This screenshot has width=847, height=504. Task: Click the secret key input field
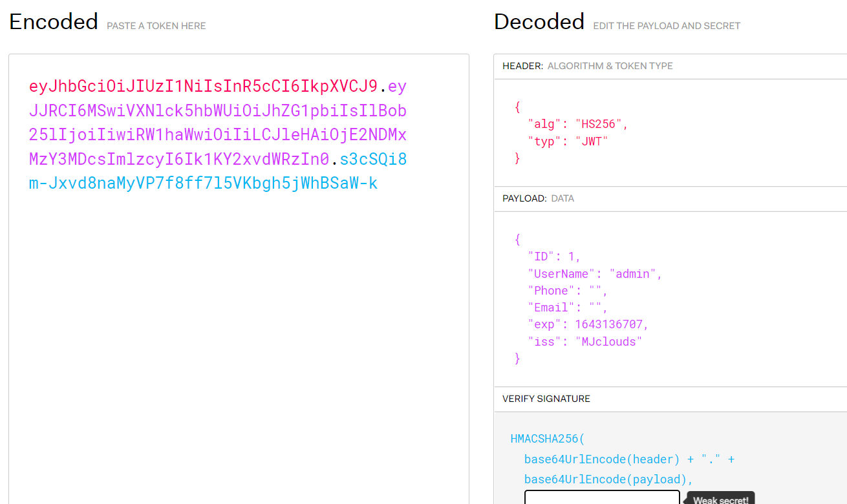click(601, 498)
